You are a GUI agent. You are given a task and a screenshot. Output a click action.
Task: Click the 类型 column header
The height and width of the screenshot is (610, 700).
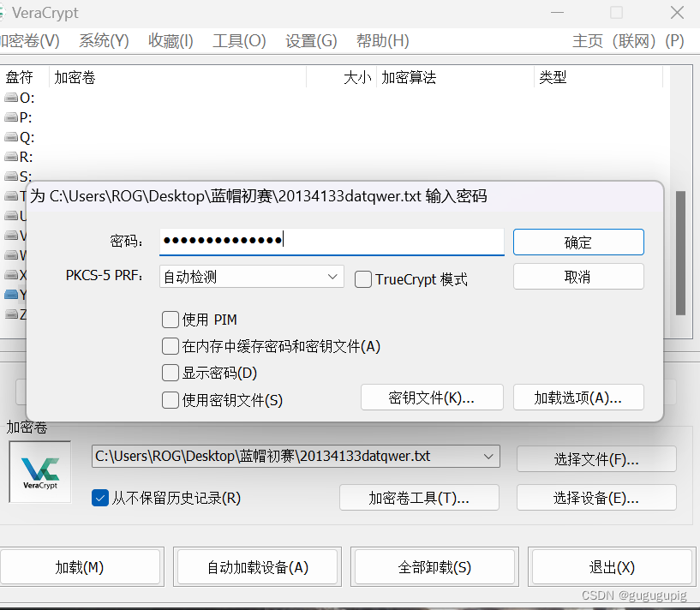click(598, 77)
